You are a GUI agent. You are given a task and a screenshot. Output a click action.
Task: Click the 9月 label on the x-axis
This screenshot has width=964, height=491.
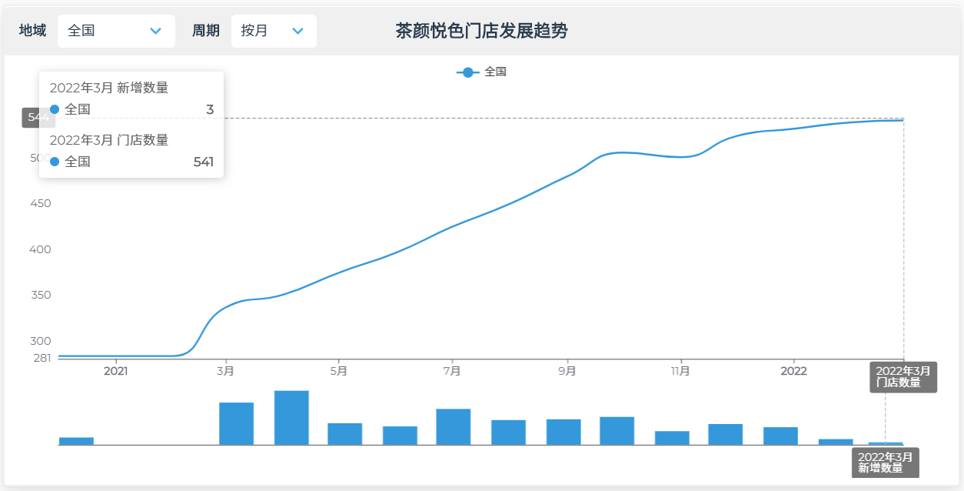click(x=568, y=371)
